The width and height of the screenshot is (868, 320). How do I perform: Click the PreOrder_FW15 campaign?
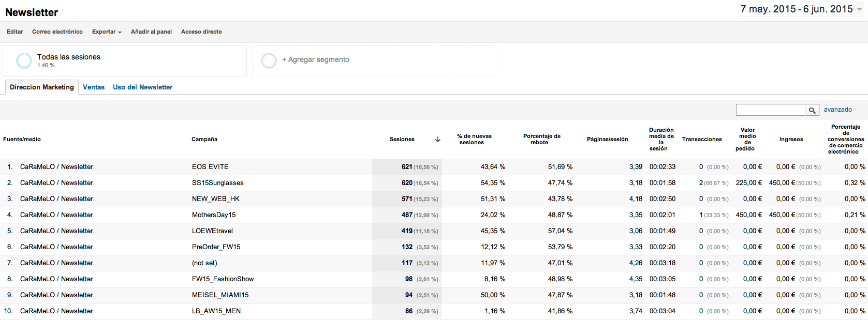[x=216, y=247]
